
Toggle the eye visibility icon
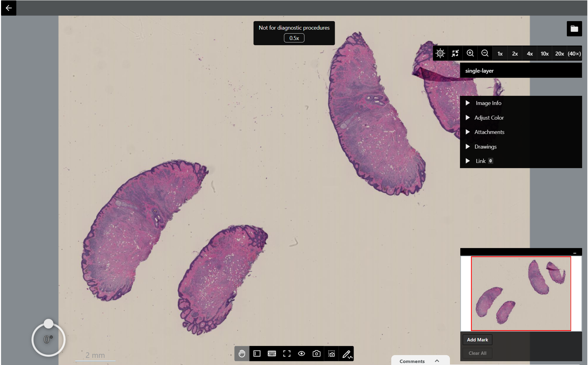click(x=301, y=354)
